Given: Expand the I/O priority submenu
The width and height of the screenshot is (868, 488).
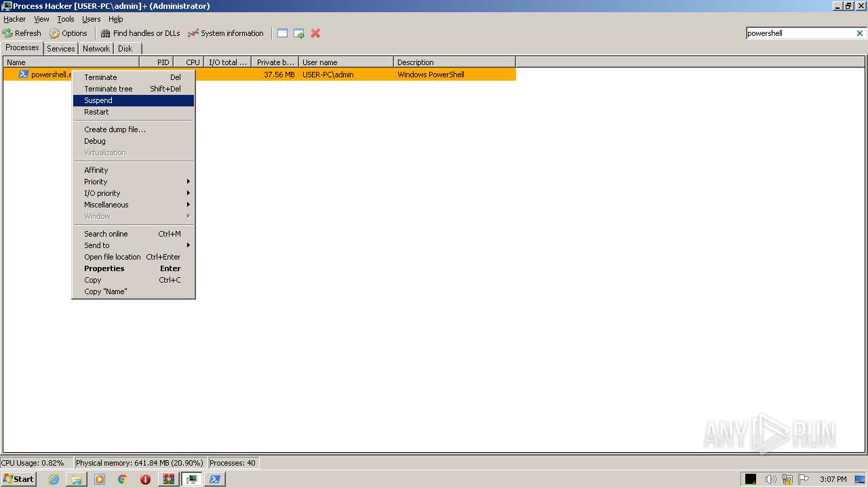Looking at the screenshot, I should click(x=134, y=193).
